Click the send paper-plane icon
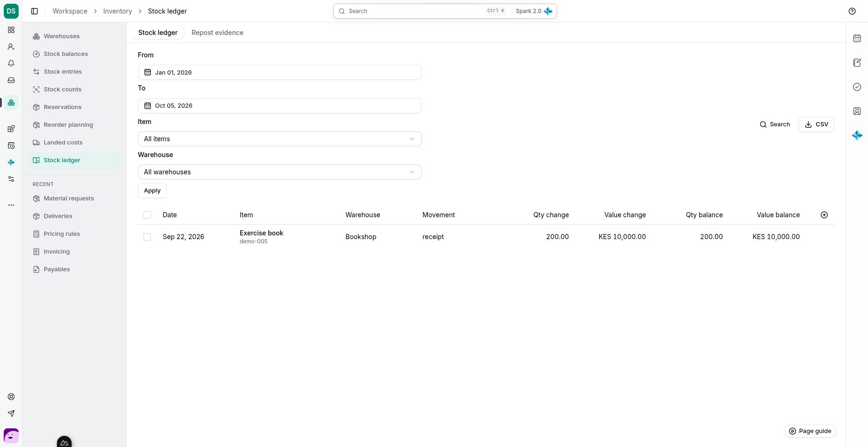The height and width of the screenshot is (447, 868). point(11,413)
